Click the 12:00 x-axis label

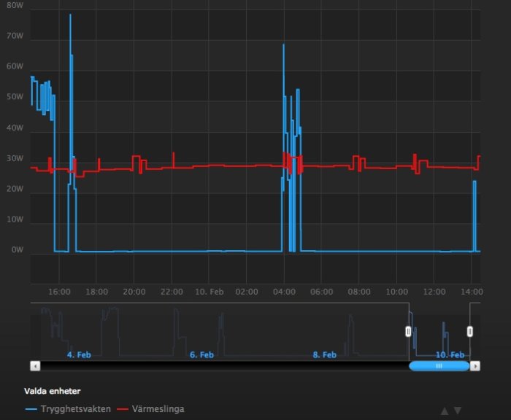click(x=434, y=292)
